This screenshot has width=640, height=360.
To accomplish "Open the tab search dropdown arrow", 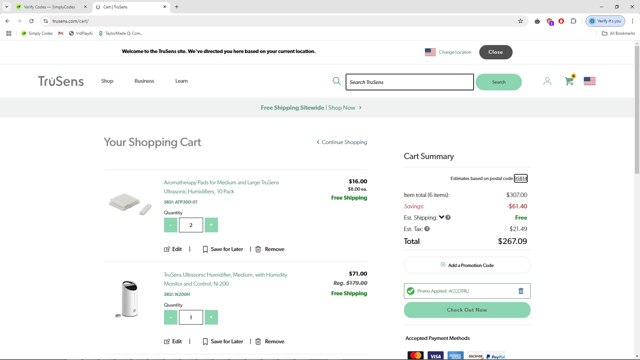I will (x=7, y=7).
